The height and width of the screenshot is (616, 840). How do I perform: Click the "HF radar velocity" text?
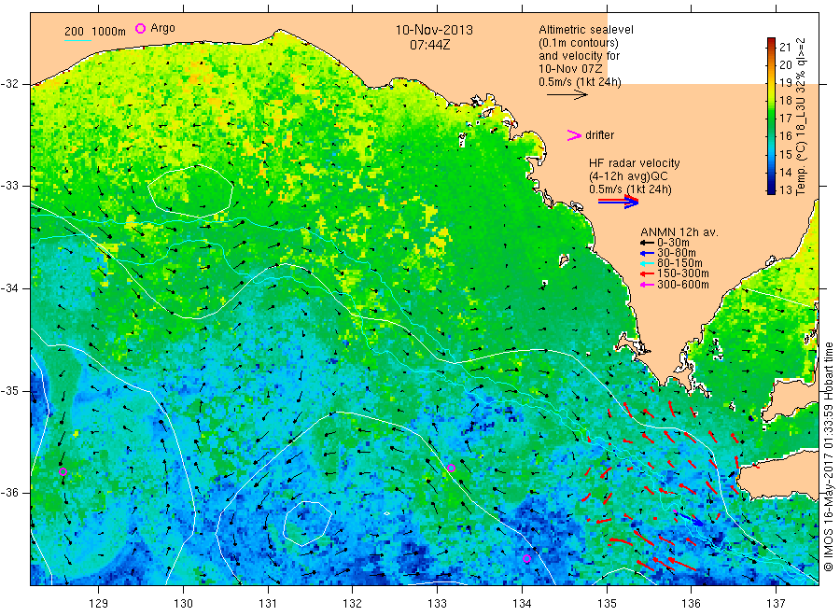[x=635, y=162]
